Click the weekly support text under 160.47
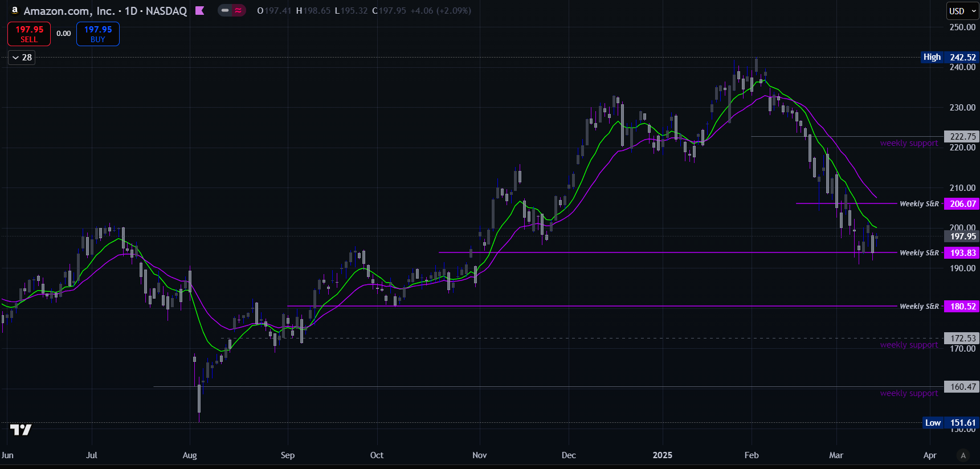The width and height of the screenshot is (980, 469). coord(909,393)
